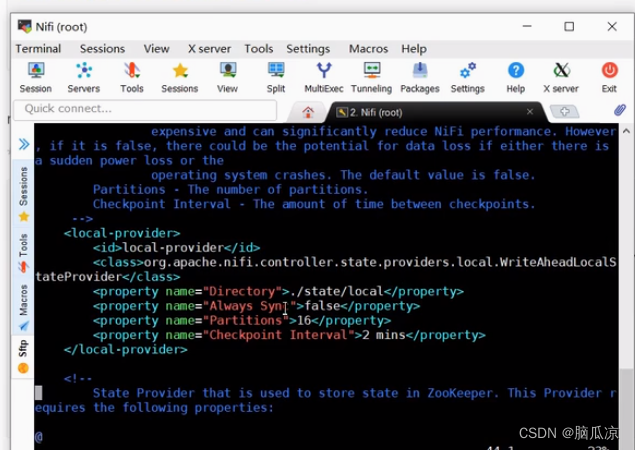
Task: Open the View toolbar icon
Action: coord(227,77)
